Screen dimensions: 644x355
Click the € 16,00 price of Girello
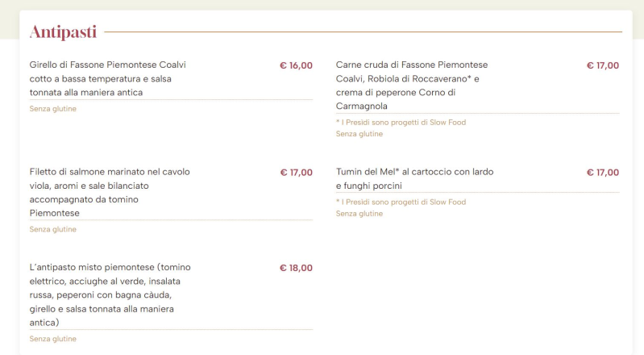pyautogui.click(x=296, y=65)
